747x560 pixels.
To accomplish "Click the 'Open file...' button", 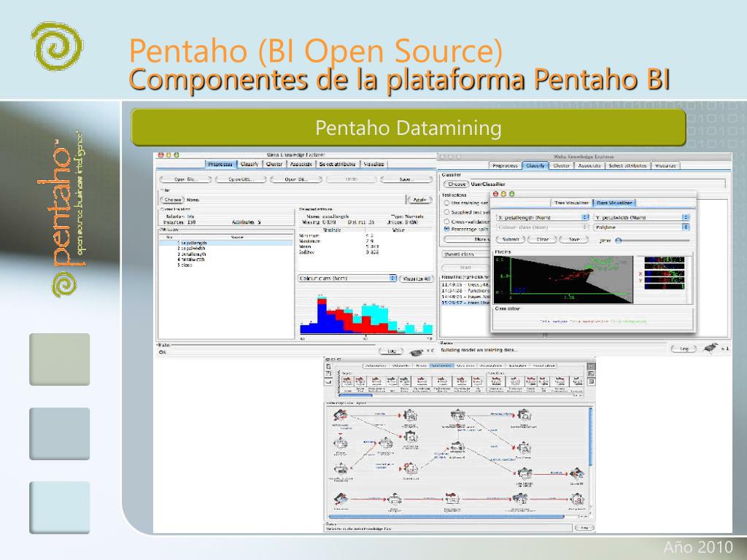I will tap(186, 179).
